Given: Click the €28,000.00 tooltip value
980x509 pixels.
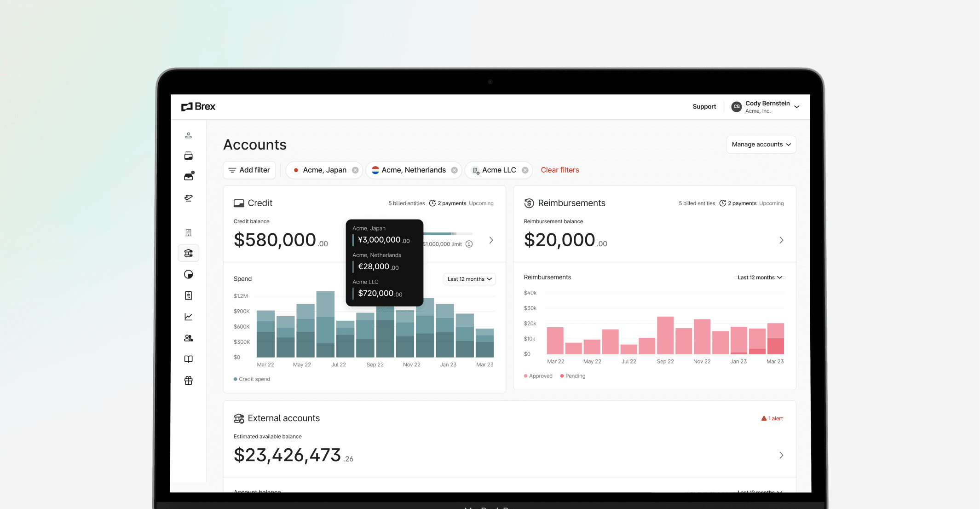Looking at the screenshot, I should pyautogui.click(x=378, y=267).
